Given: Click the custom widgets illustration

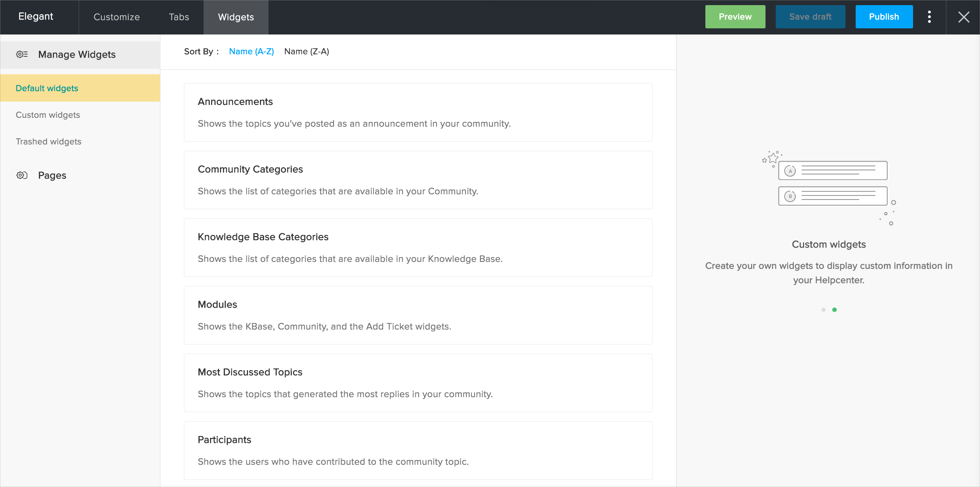Looking at the screenshot, I should (829, 188).
